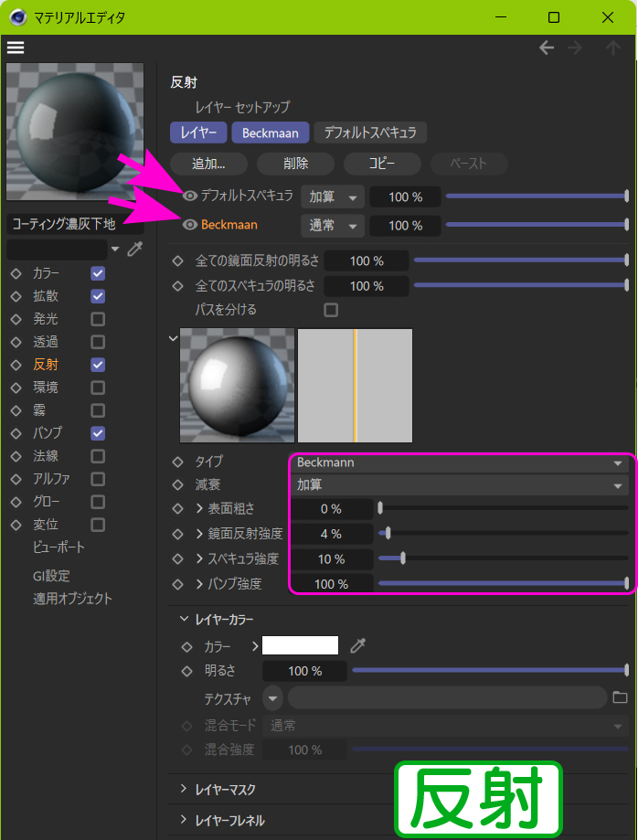Pick material with eyedropper under material name

pyautogui.click(x=134, y=249)
